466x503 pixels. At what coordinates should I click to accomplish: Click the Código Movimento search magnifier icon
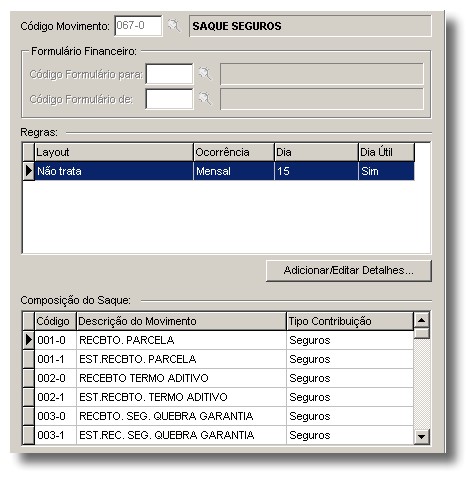point(174,26)
